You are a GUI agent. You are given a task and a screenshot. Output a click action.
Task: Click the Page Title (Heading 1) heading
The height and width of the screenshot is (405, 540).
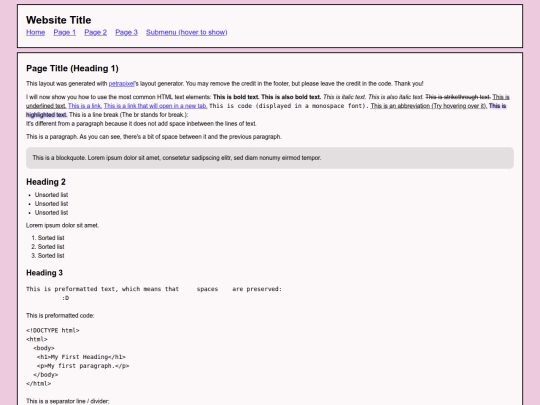click(x=72, y=68)
